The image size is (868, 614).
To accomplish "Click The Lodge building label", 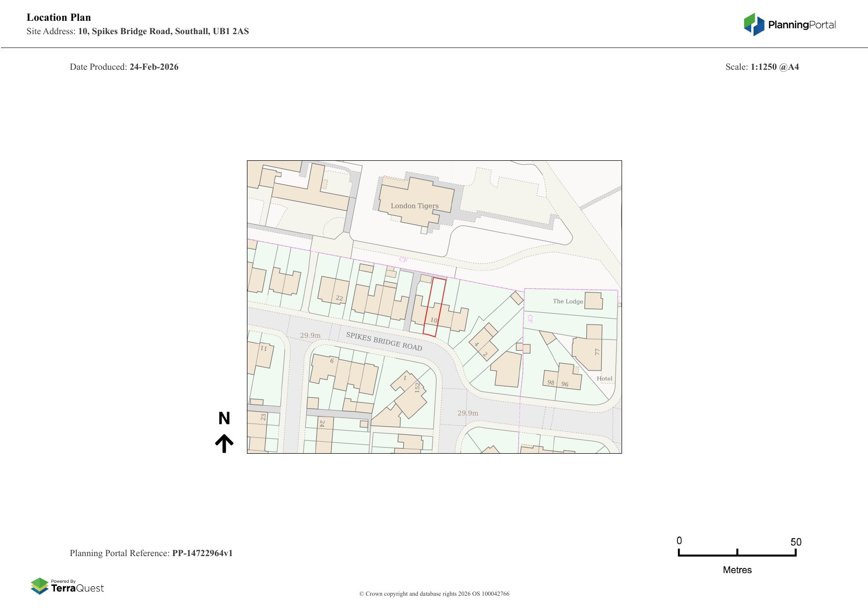I will [568, 301].
